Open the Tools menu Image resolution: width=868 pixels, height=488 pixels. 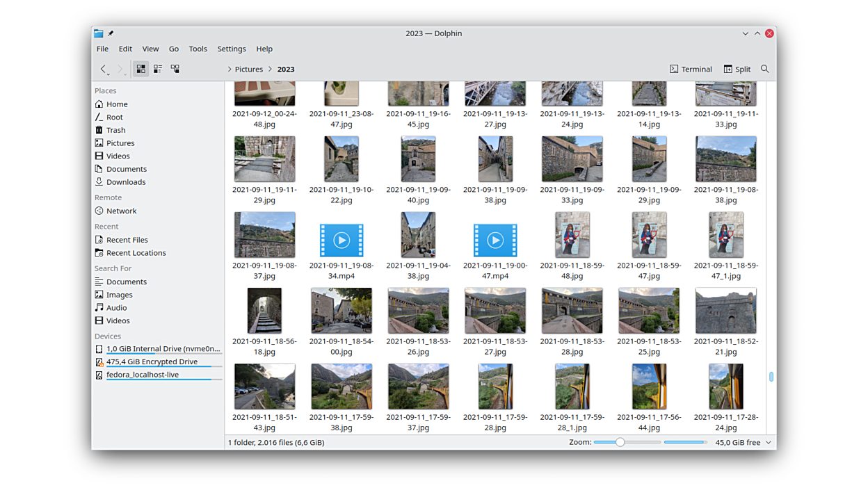pos(198,49)
